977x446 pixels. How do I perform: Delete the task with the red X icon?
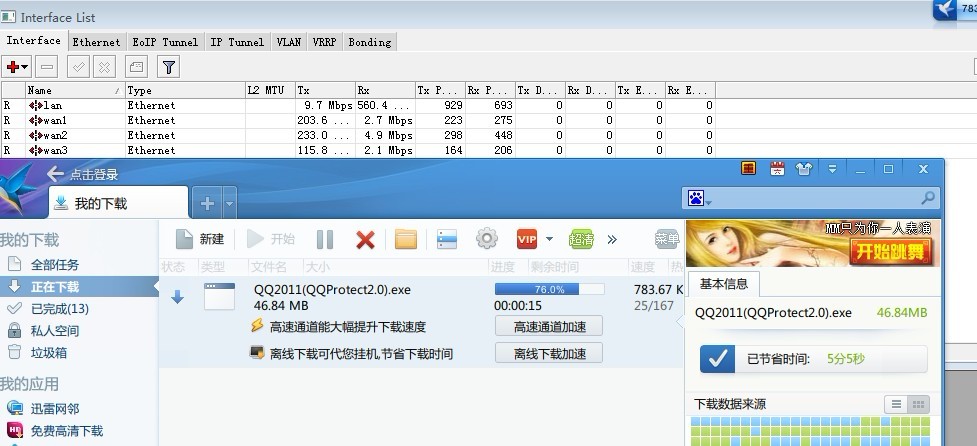coord(365,239)
